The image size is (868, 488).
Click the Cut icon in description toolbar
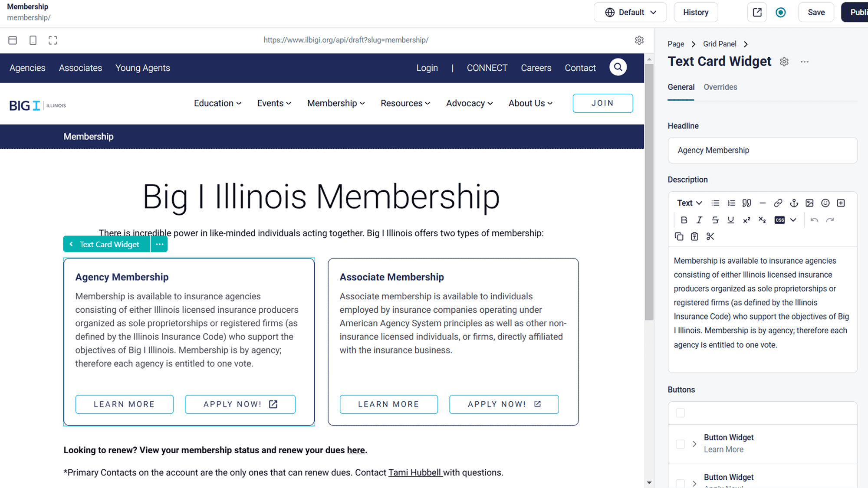tap(710, 236)
